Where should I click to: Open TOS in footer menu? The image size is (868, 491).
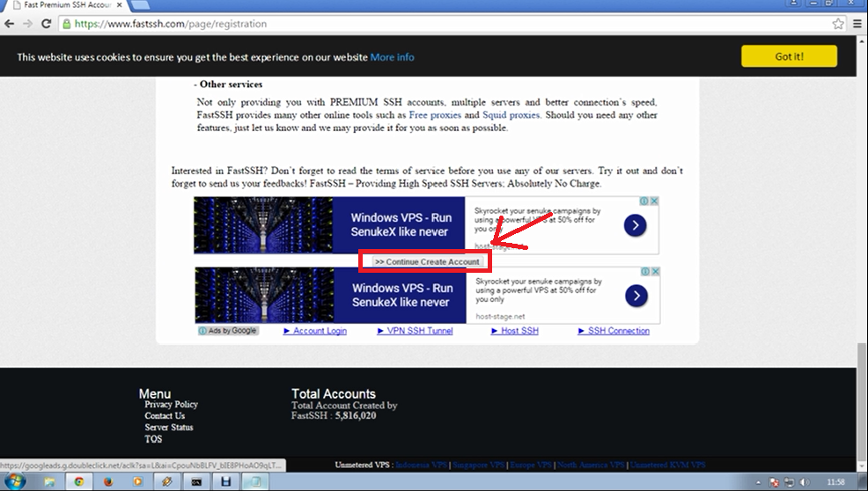pos(153,439)
